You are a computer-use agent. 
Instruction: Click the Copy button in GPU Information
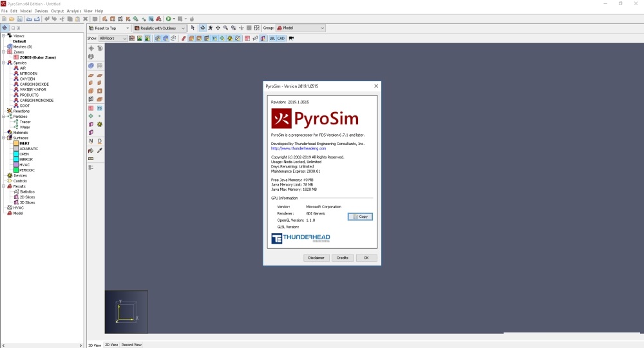click(x=360, y=217)
